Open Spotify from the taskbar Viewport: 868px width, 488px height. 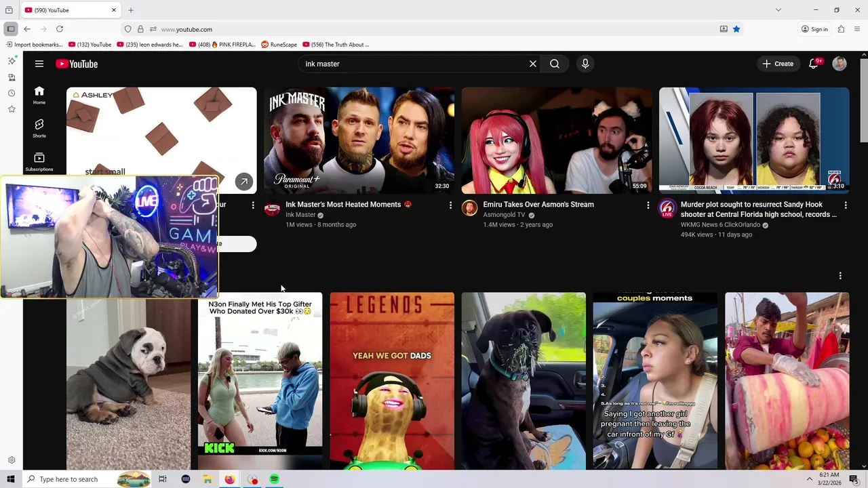[275, 479]
